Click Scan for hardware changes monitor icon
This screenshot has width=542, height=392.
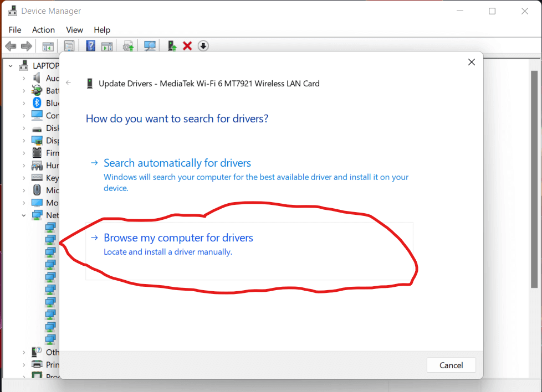pos(150,46)
